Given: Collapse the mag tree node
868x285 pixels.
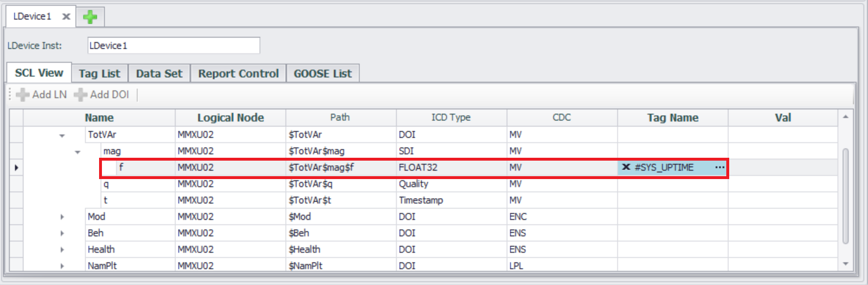Looking at the screenshot, I should (x=77, y=152).
